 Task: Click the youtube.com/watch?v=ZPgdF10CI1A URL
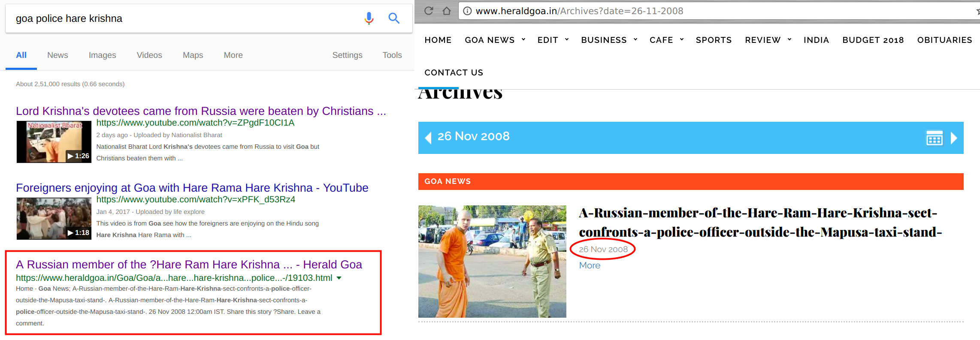pyautogui.click(x=195, y=123)
